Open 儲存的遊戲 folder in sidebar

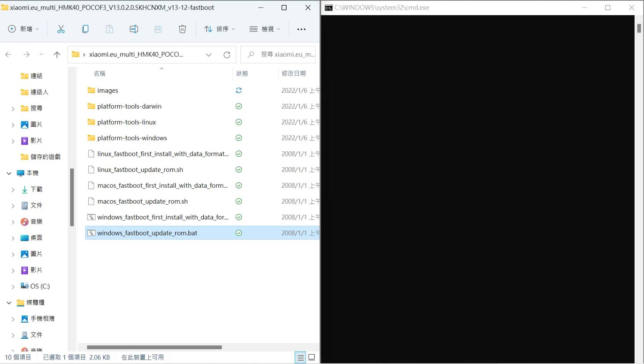(41, 157)
